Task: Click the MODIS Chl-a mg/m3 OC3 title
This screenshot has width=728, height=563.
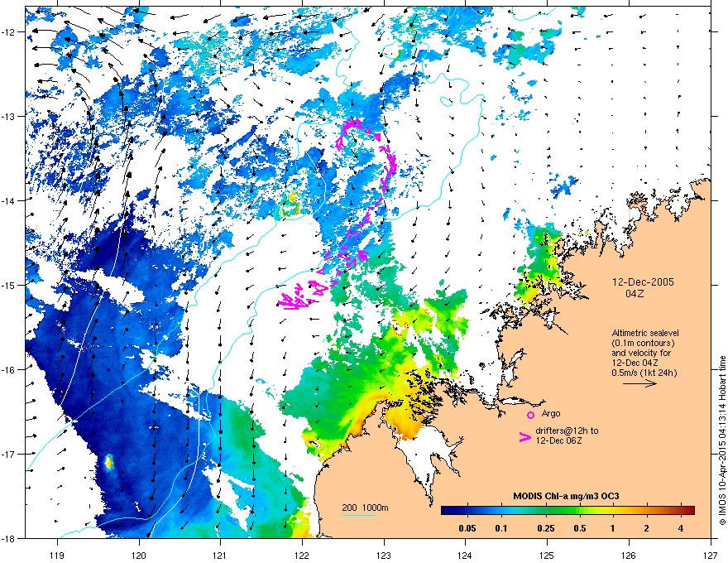Action: click(566, 496)
